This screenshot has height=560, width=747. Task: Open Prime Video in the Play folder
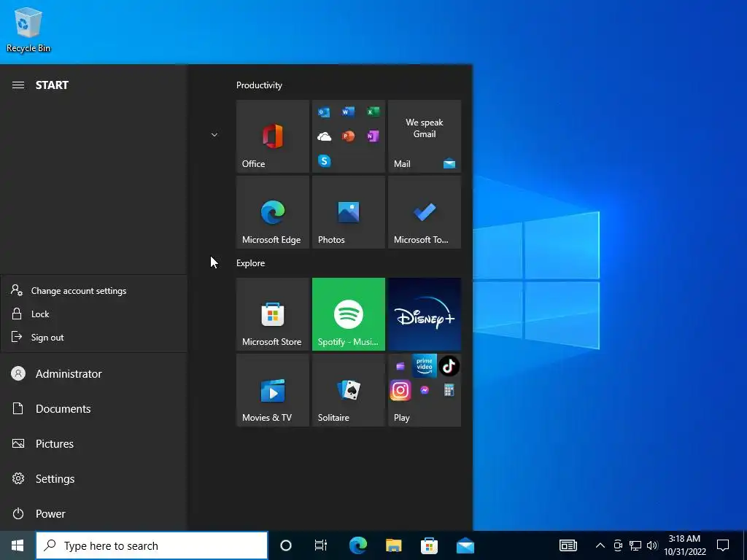[424, 366]
